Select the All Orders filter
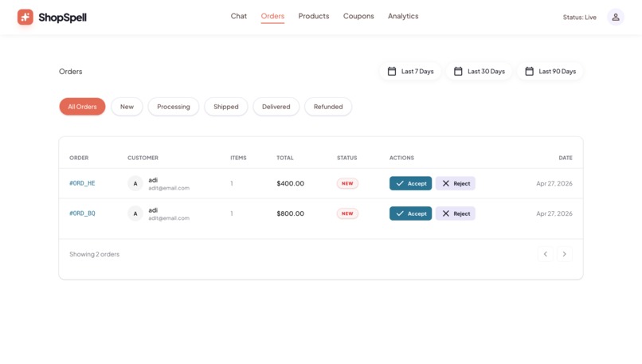The image size is (642, 364). [x=82, y=107]
